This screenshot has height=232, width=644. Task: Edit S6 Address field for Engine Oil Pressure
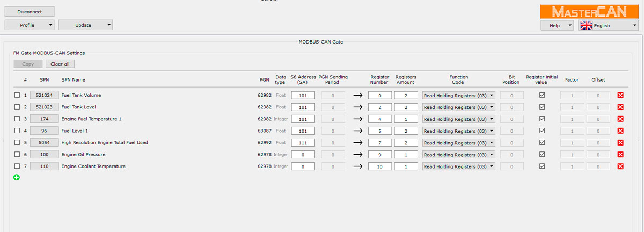303,154
